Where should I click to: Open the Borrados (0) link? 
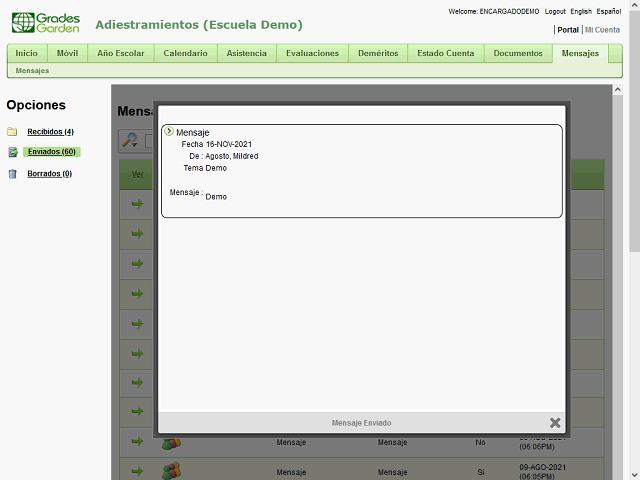[49, 174]
